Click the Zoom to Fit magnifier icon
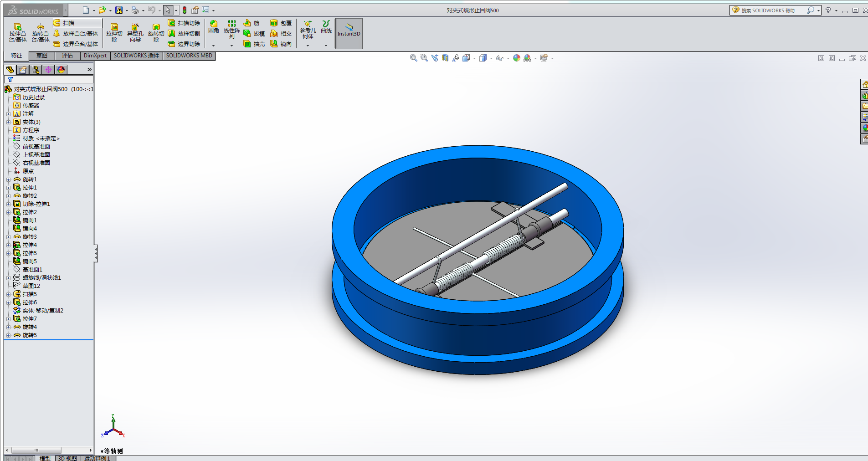The width and height of the screenshot is (868, 461). point(413,58)
